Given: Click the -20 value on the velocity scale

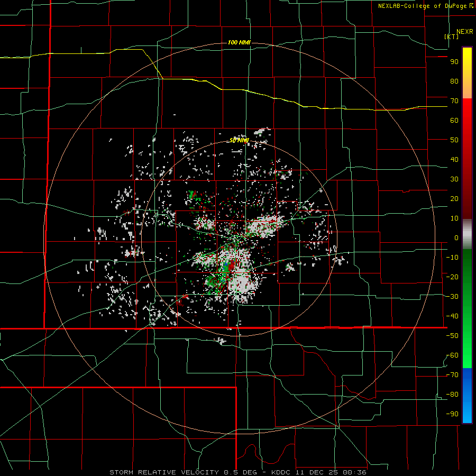Looking at the screenshot, I should (x=452, y=277).
